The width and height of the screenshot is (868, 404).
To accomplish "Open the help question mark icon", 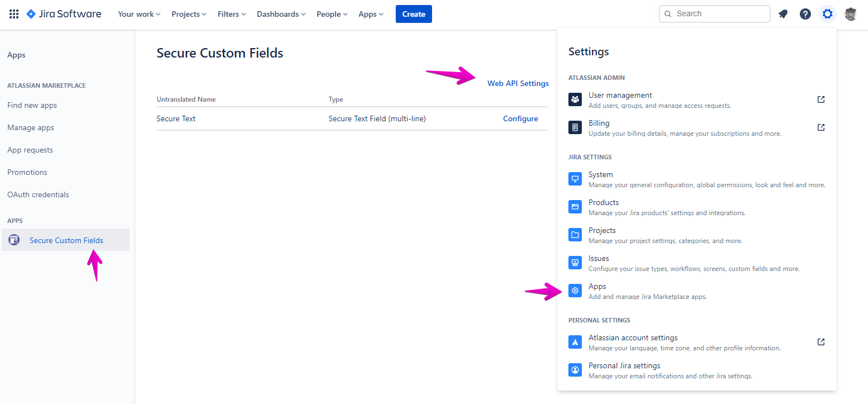I will tap(805, 14).
